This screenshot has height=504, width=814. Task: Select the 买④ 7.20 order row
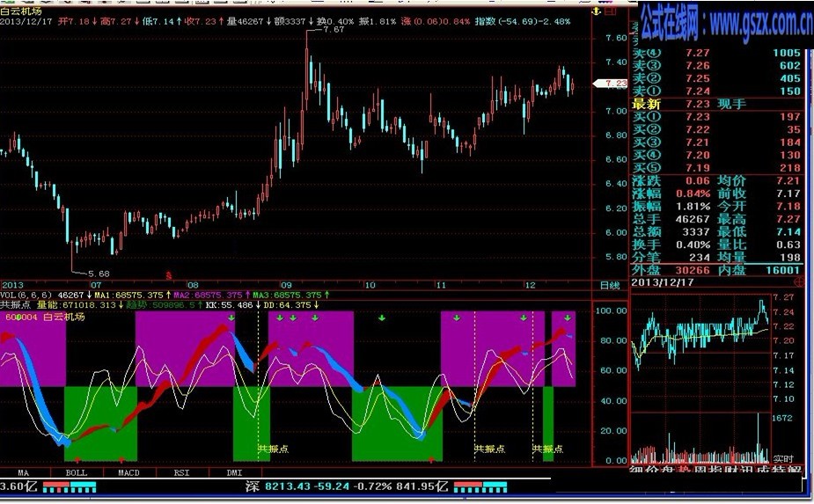coord(716,155)
